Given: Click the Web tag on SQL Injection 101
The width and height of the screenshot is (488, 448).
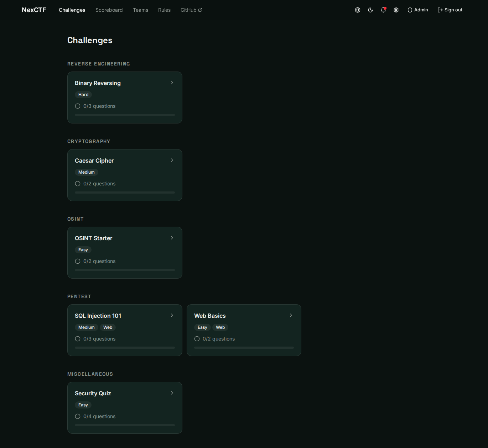Looking at the screenshot, I should click(108, 327).
